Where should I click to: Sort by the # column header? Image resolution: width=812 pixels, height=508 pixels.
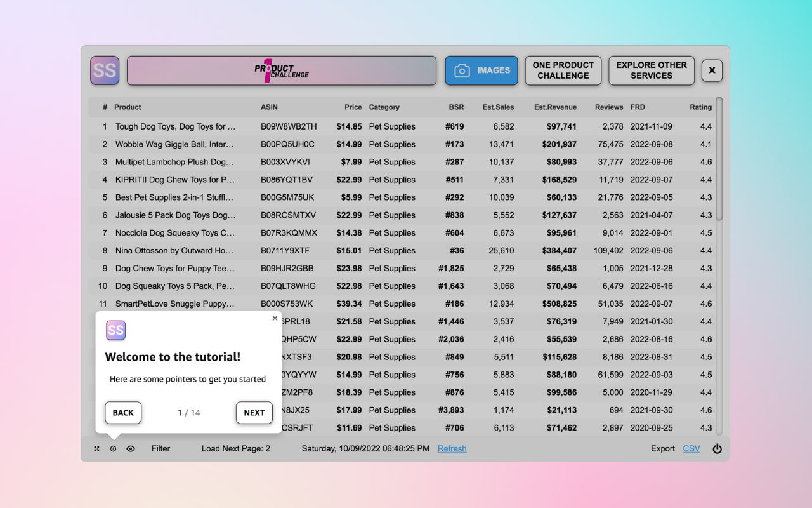tap(105, 107)
